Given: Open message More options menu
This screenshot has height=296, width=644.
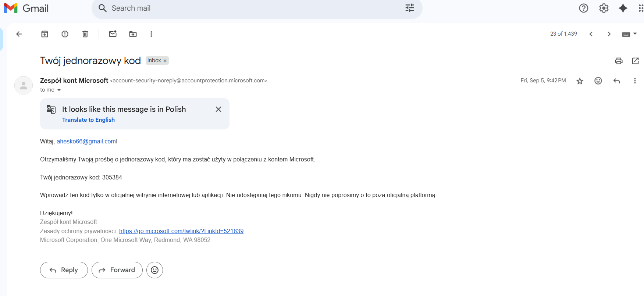Looking at the screenshot, I should click(x=635, y=81).
